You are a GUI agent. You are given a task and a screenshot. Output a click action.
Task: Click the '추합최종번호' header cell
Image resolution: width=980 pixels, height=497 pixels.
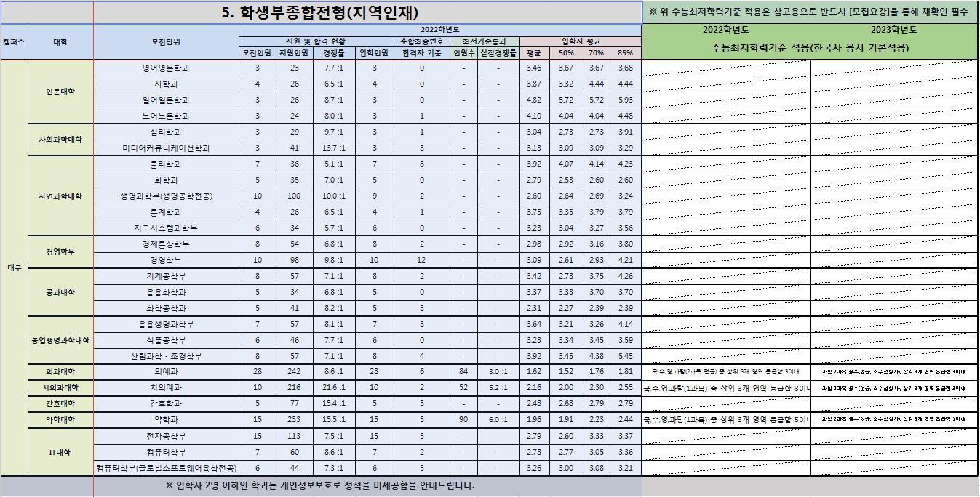point(421,41)
